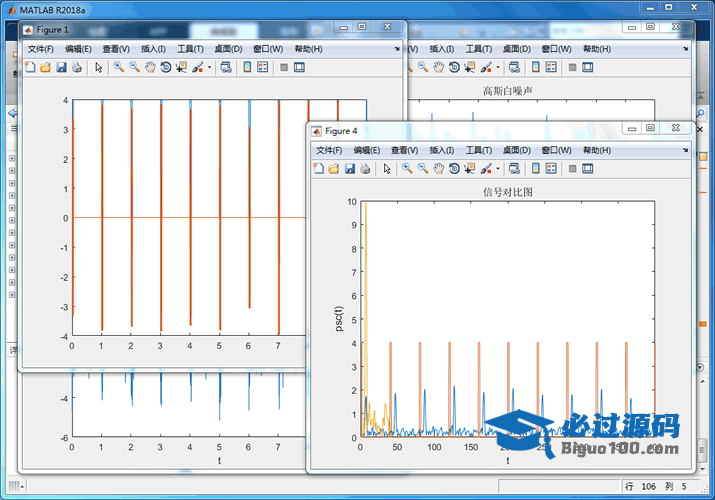Toggle Insert Legend in Figure 1 toolbar
The image size is (715, 500).
point(262,67)
